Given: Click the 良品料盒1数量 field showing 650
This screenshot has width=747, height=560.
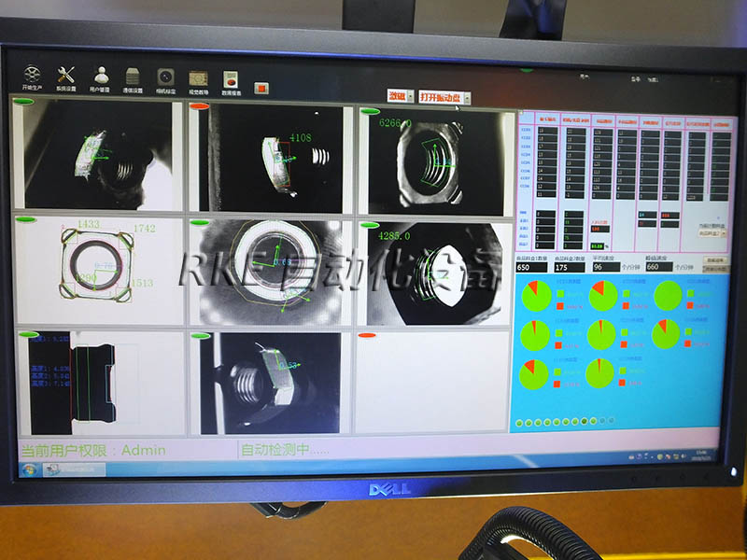Looking at the screenshot, I should [x=529, y=268].
